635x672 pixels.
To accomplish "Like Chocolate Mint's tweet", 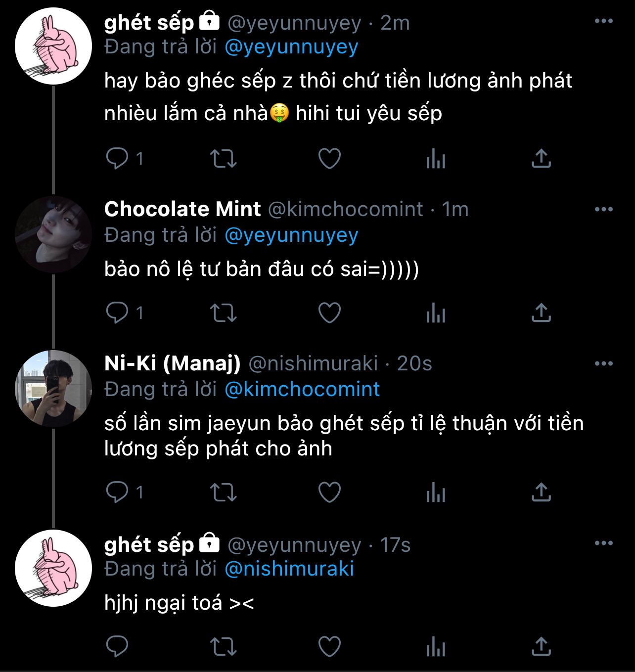I will pos(329,313).
